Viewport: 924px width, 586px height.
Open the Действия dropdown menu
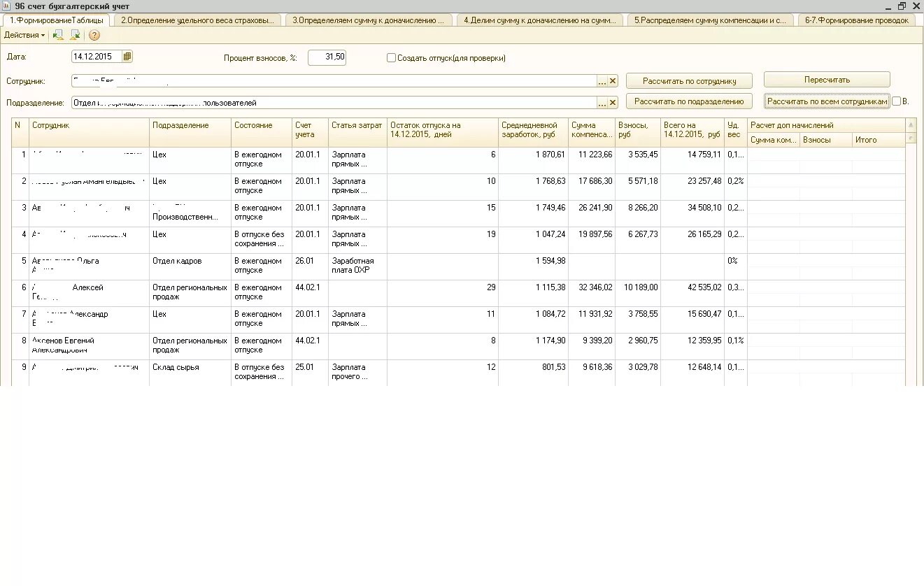[24, 35]
